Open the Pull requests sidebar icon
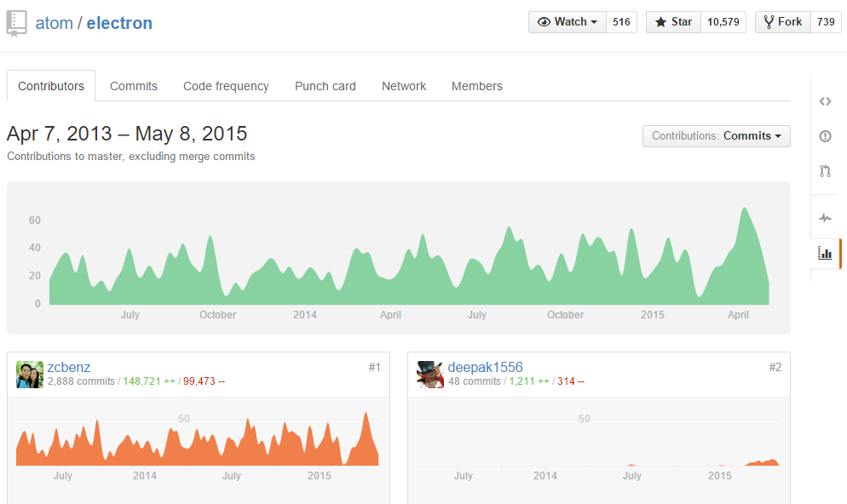847x504 pixels. pyautogui.click(x=825, y=171)
